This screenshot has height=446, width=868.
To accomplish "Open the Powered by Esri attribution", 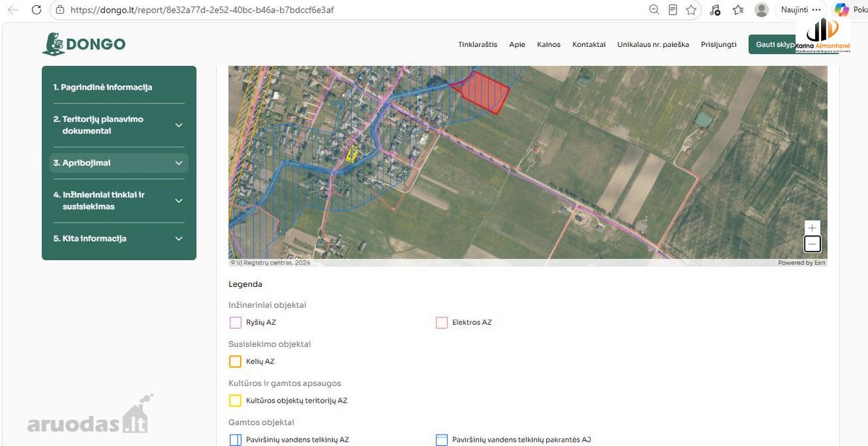I will [801, 262].
